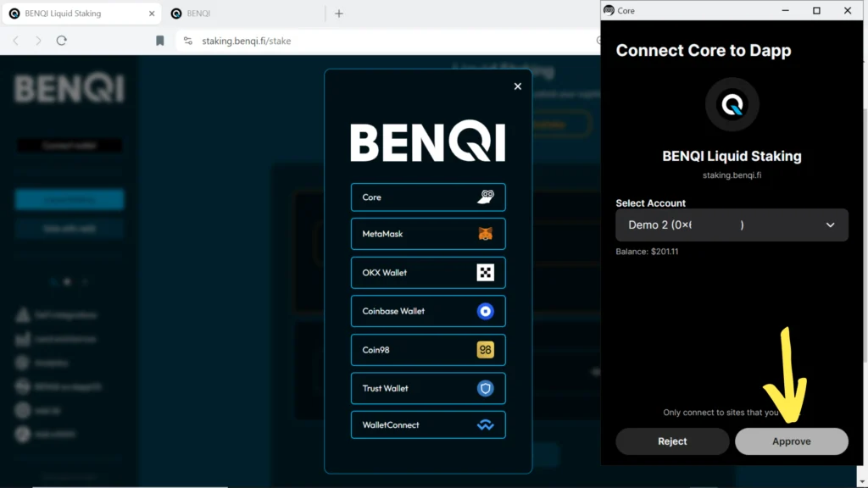Click the Coinbase Wallet blue circle icon
The width and height of the screenshot is (868, 488).
point(486,311)
